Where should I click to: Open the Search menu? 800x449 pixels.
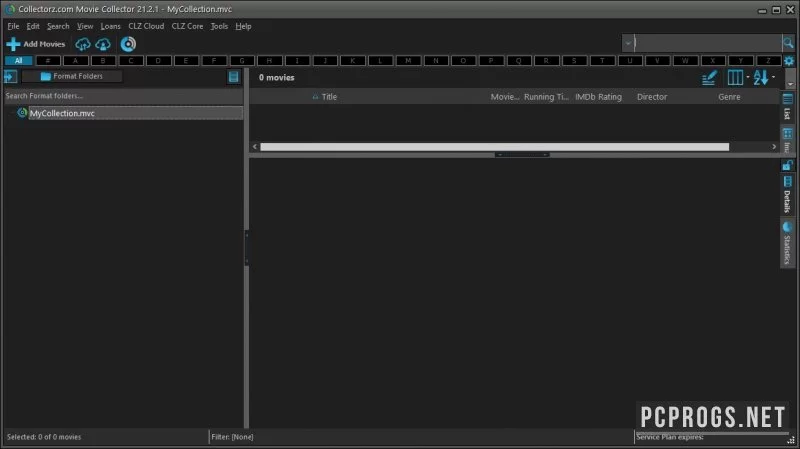click(x=58, y=26)
